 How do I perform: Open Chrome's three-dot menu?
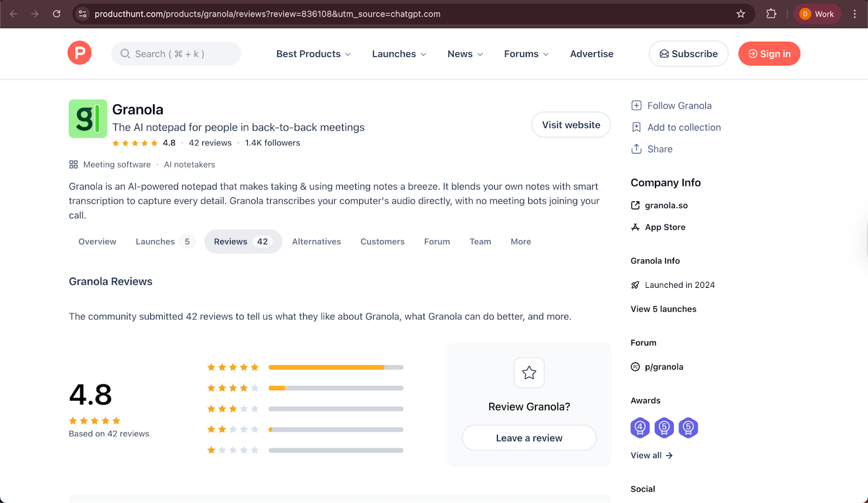[854, 14]
